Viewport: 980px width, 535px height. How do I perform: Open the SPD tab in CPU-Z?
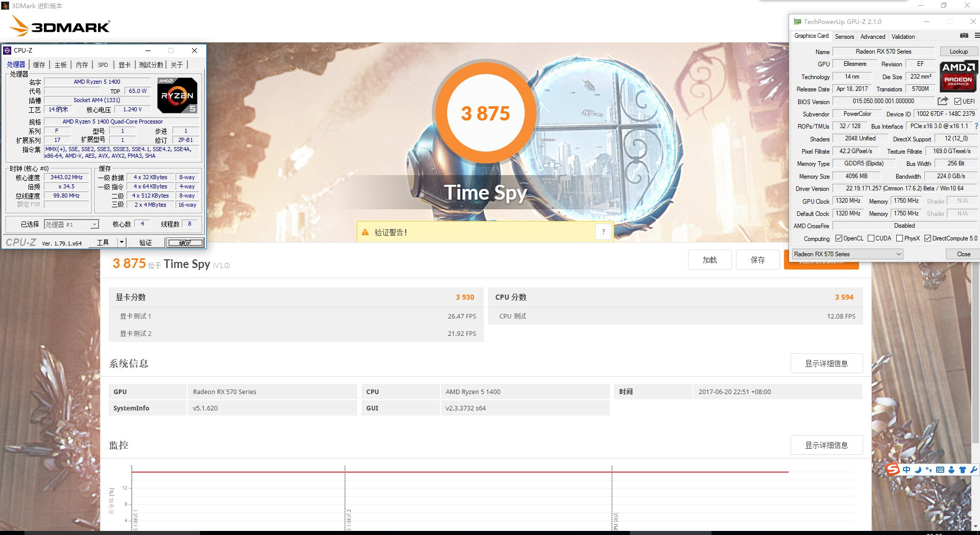[x=103, y=65]
